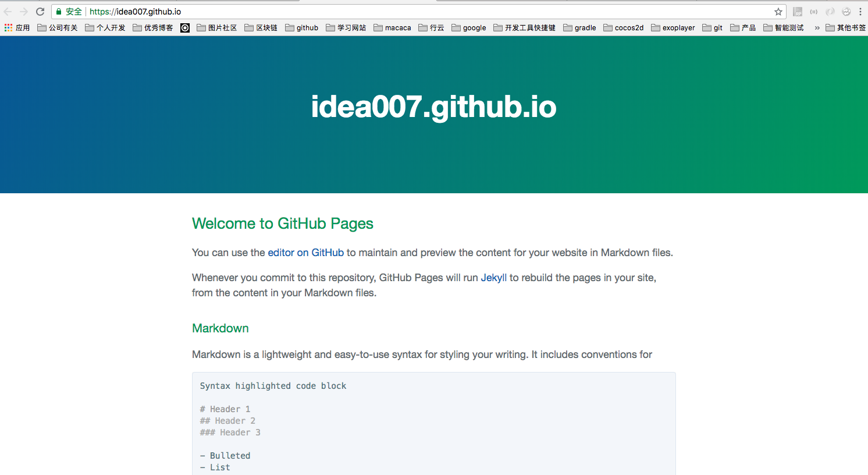Go back to the previous page
This screenshot has width=868, height=475.
(x=8, y=12)
